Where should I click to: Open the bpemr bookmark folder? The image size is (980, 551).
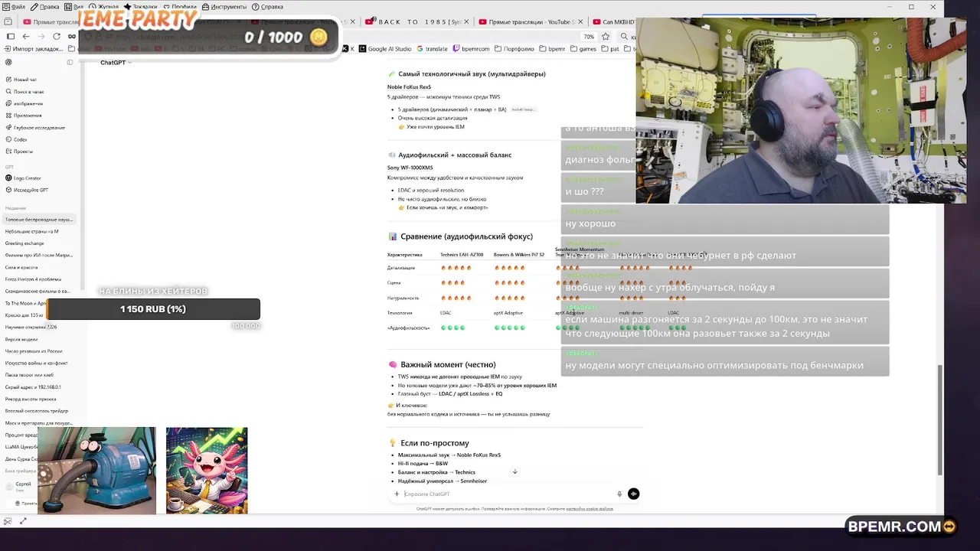tap(552, 48)
